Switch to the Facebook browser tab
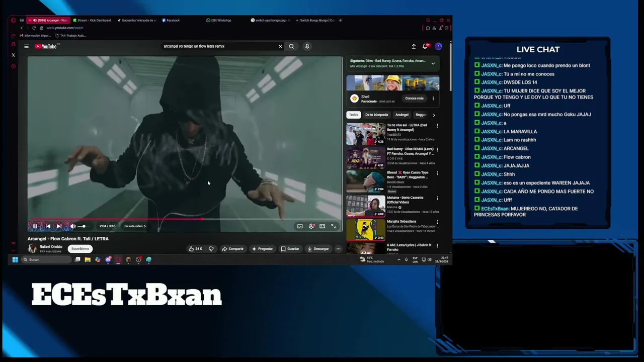The width and height of the screenshot is (644, 362). click(x=171, y=21)
